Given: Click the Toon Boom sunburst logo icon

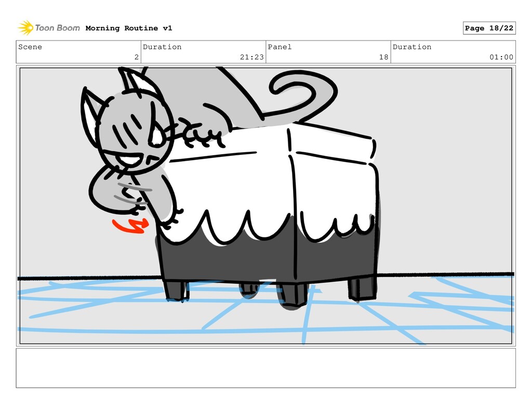Looking at the screenshot, I should click(25, 28).
